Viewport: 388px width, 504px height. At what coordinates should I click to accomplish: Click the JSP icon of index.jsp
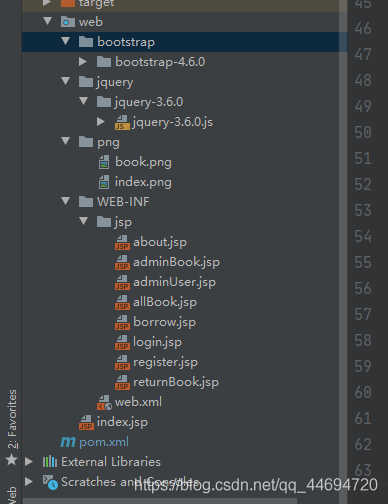pos(86,422)
